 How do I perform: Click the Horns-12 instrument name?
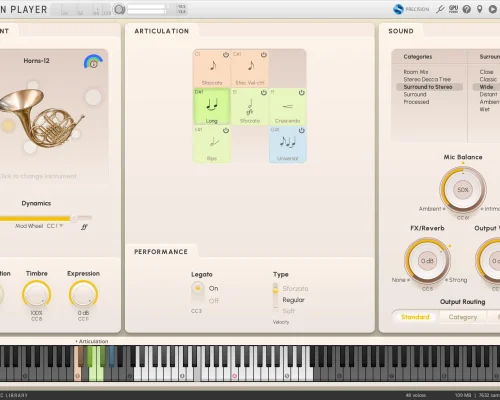tap(36, 61)
